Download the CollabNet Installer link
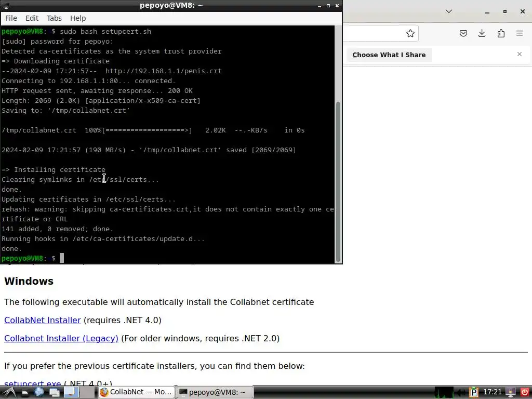This screenshot has height=399, width=532. 43,320
